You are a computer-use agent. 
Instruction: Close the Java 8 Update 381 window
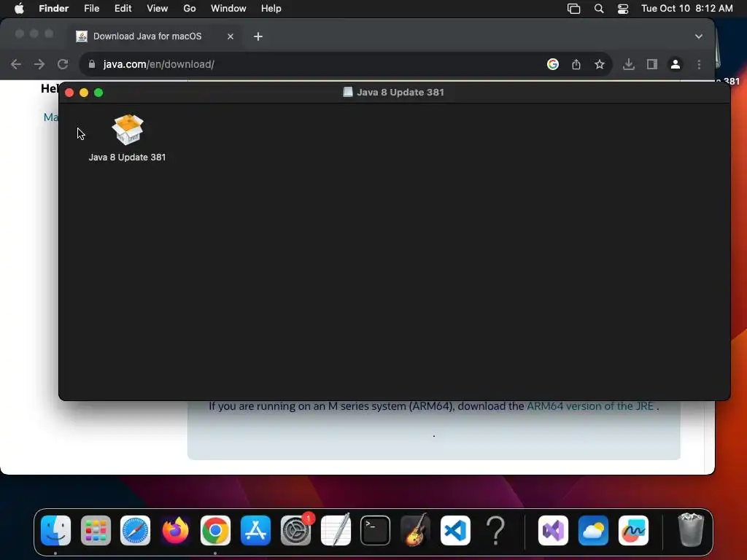pyautogui.click(x=69, y=93)
